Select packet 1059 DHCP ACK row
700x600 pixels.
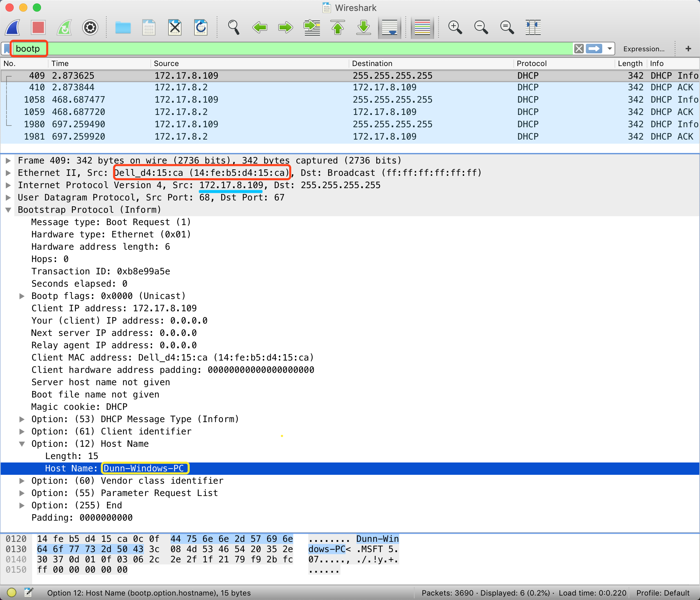(x=239, y=112)
